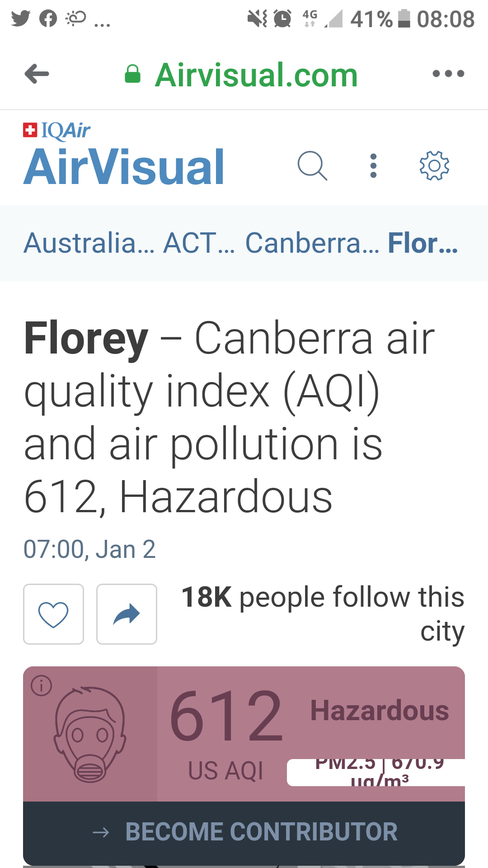Image resolution: width=488 pixels, height=868 pixels.
Task: Tap the Airvisual.com address bar
Action: pos(256,75)
